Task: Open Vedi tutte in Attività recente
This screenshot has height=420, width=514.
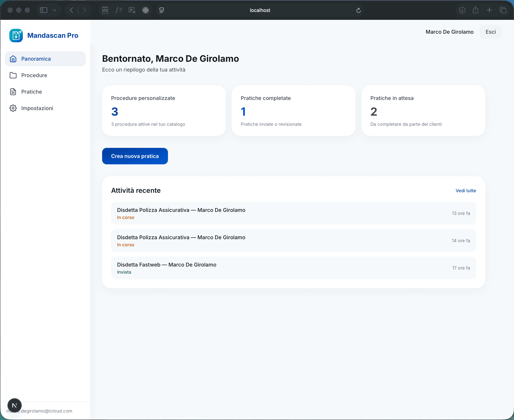Action: pos(466,191)
